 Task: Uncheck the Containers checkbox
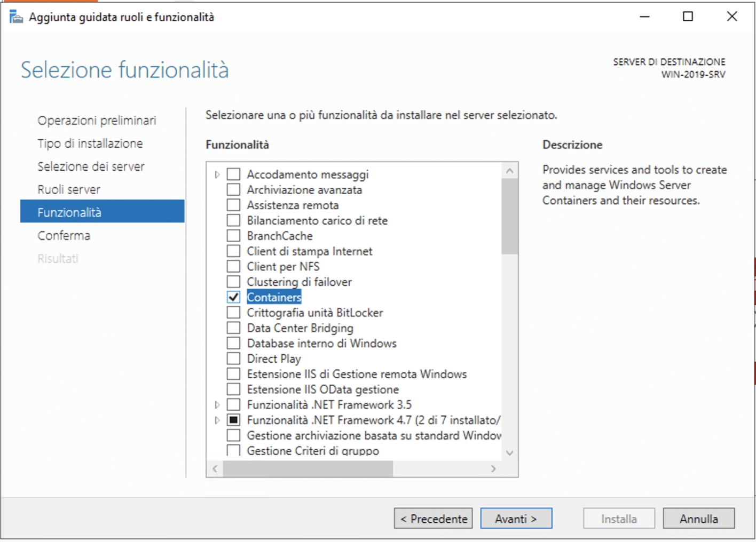[233, 297]
